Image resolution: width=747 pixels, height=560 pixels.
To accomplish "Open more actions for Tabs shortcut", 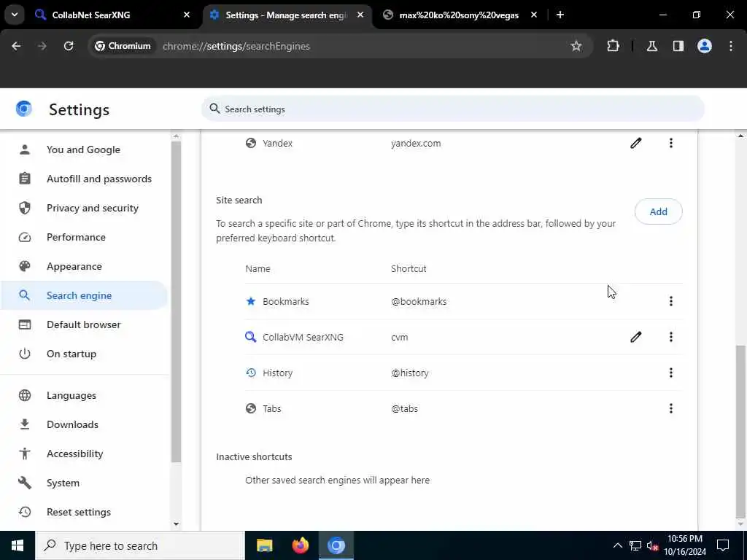I will [x=671, y=408].
